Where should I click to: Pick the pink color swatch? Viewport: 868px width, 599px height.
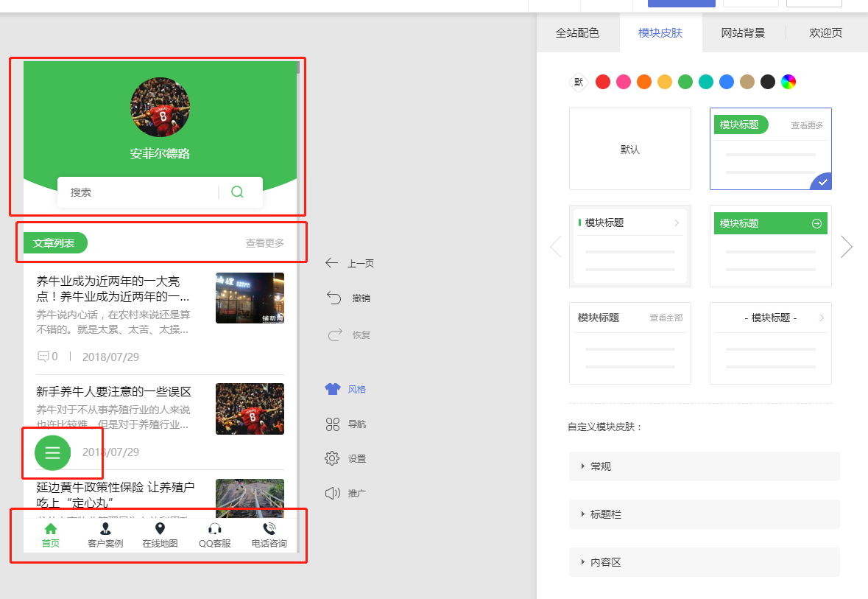tap(624, 82)
